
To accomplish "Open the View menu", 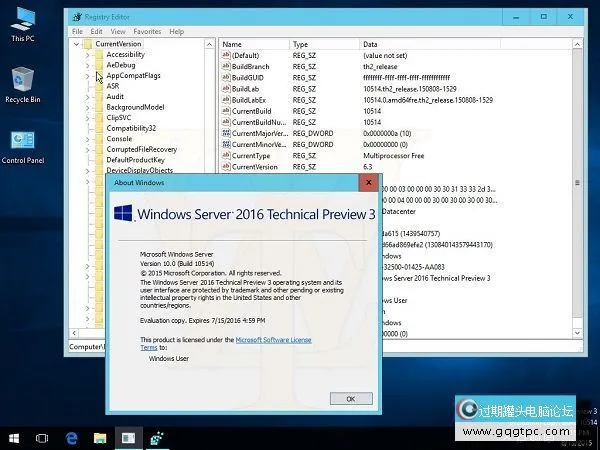I will [x=118, y=32].
